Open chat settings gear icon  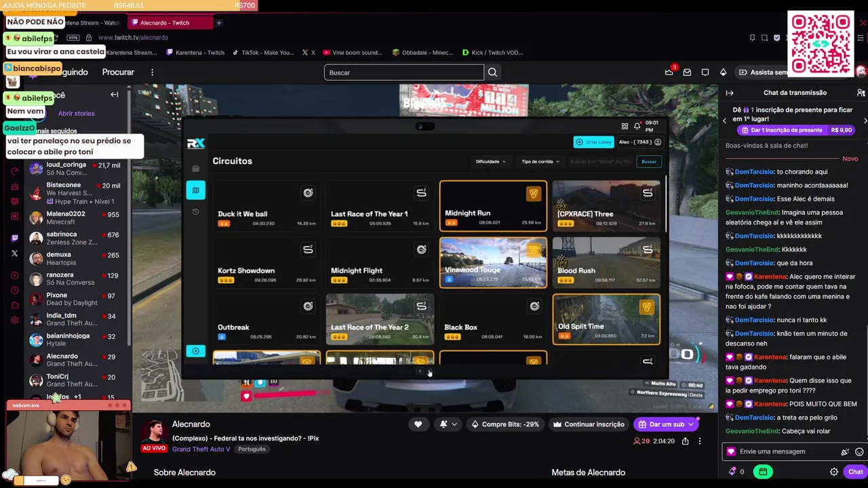(834, 472)
